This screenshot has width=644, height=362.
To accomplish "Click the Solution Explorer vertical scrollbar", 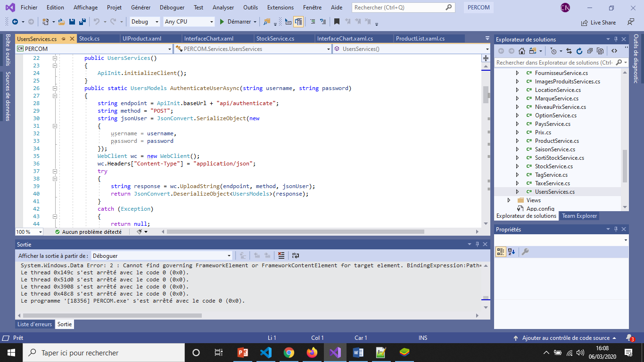I will tap(625, 166).
